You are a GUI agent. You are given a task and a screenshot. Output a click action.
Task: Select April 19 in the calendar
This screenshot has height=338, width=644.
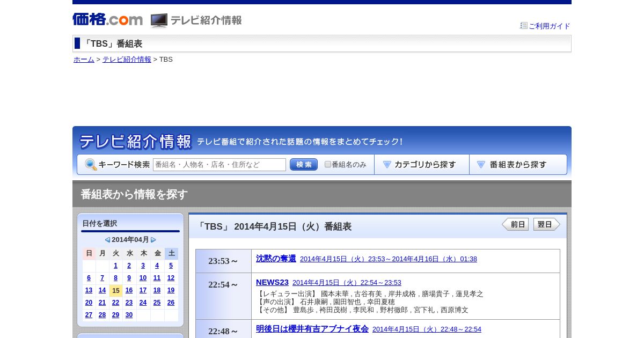tap(171, 290)
